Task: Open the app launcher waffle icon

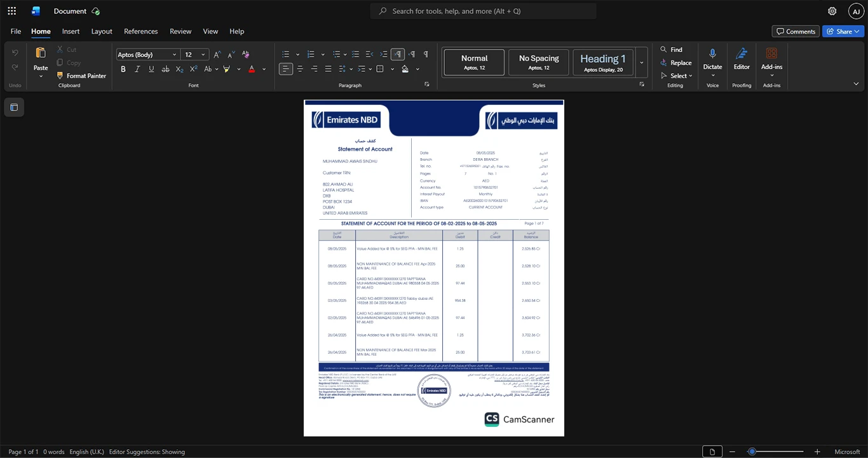Action: [x=11, y=11]
